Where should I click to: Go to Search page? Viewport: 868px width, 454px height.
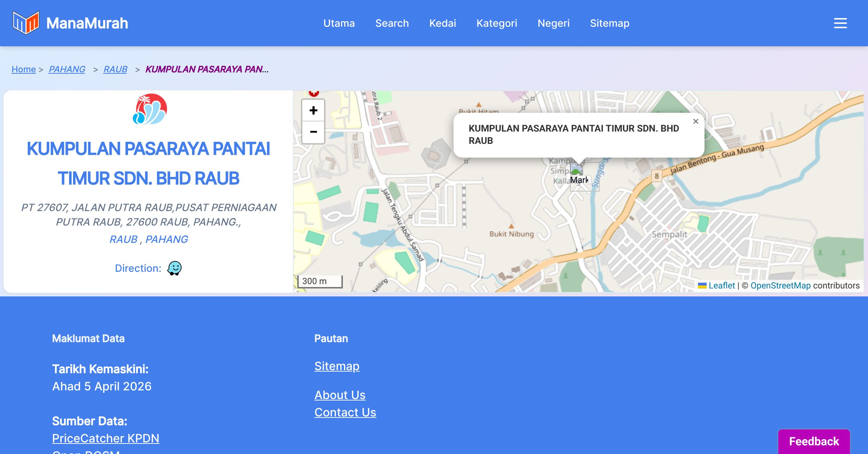[392, 23]
